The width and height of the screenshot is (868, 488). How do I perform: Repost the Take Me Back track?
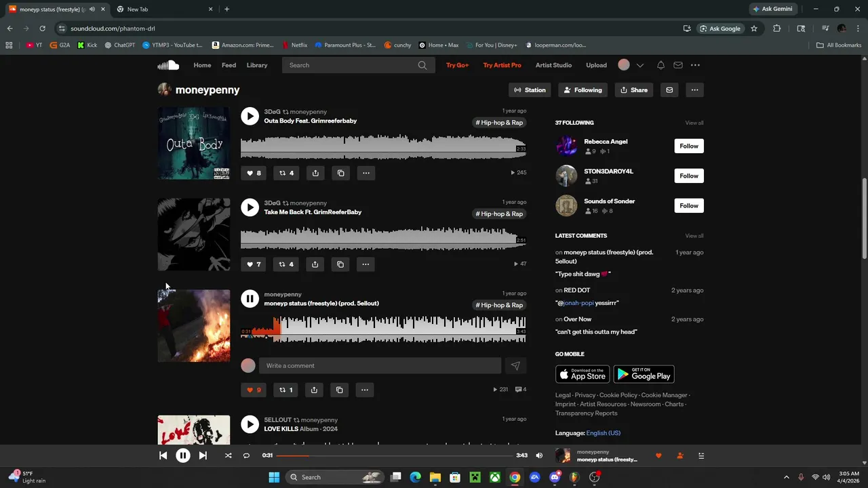[x=286, y=264]
